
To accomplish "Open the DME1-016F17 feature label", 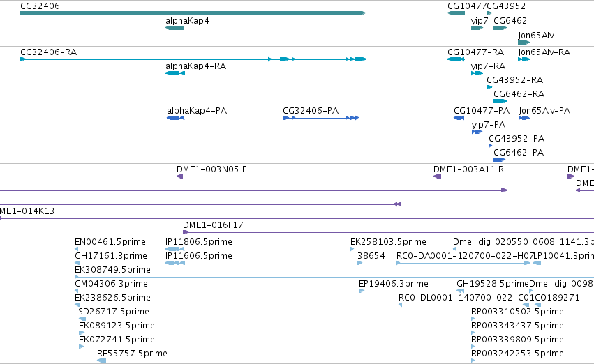I will tap(213, 225).
